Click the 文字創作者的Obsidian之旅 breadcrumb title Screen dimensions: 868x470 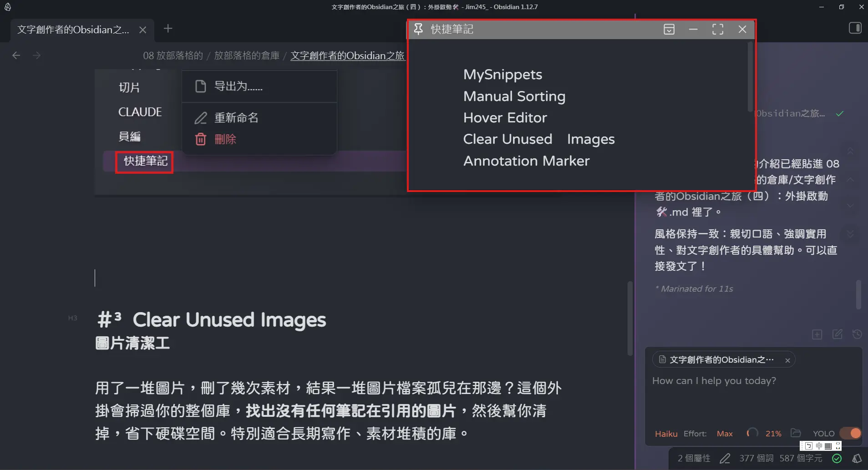coord(347,56)
